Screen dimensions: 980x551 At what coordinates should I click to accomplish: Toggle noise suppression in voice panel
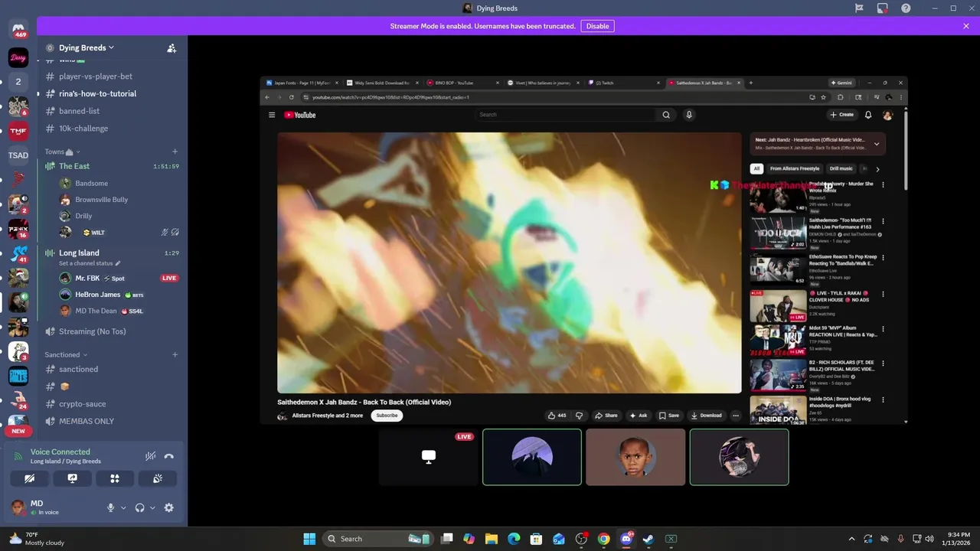tap(150, 456)
